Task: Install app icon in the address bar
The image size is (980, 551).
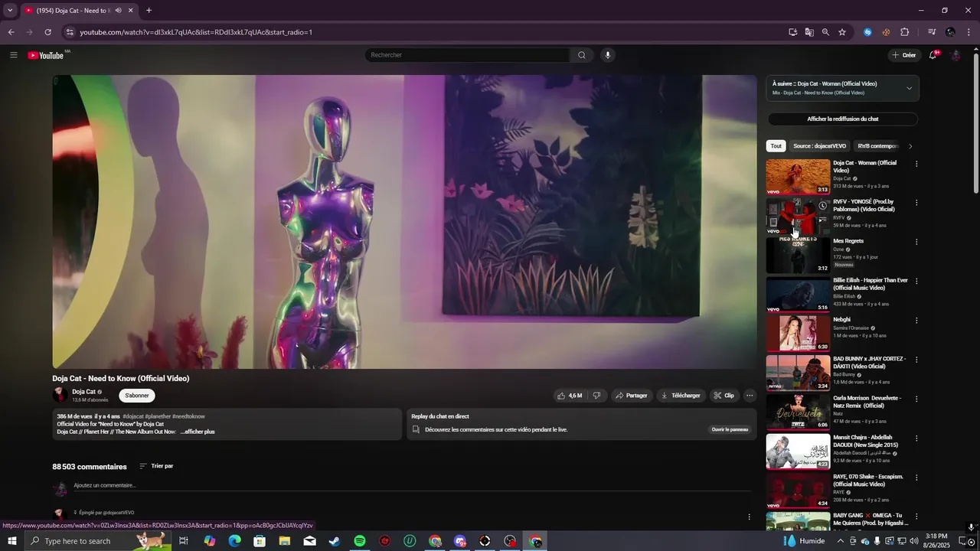Action: click(x=793, y=32)
